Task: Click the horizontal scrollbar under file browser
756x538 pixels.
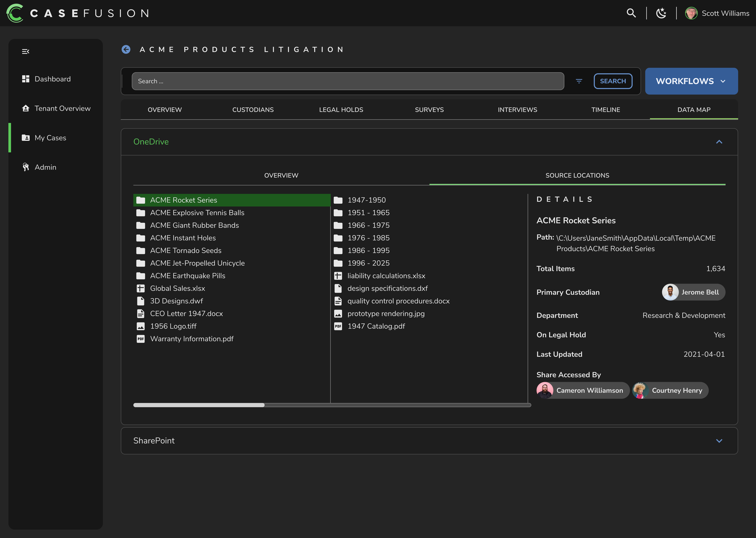Action: [x=332, y=405]
